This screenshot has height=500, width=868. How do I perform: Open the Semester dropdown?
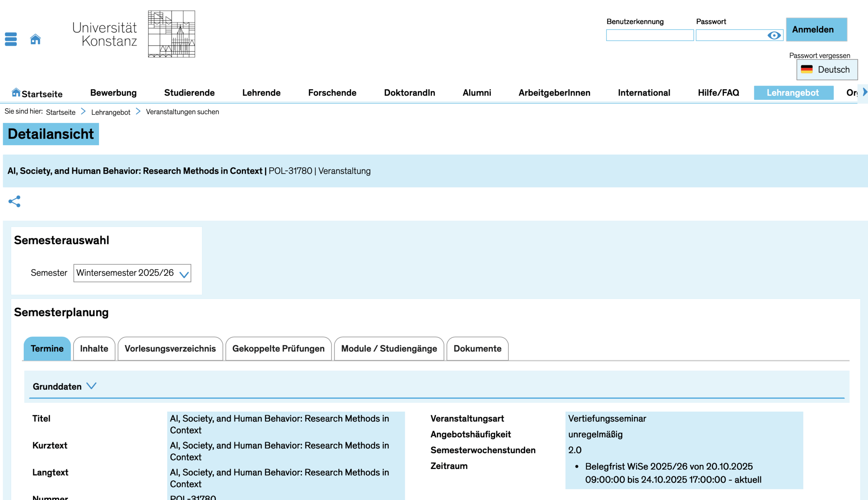click(x=132, y=273)
